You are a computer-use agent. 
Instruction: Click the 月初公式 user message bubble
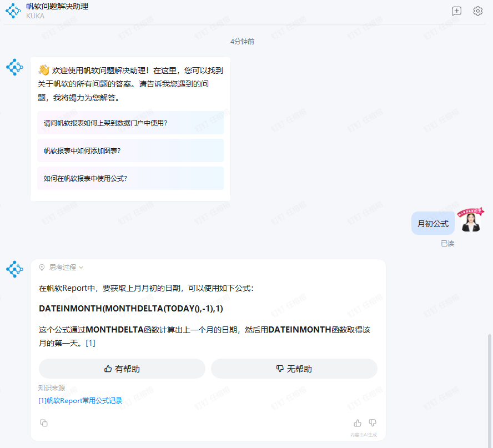[433, 224]
